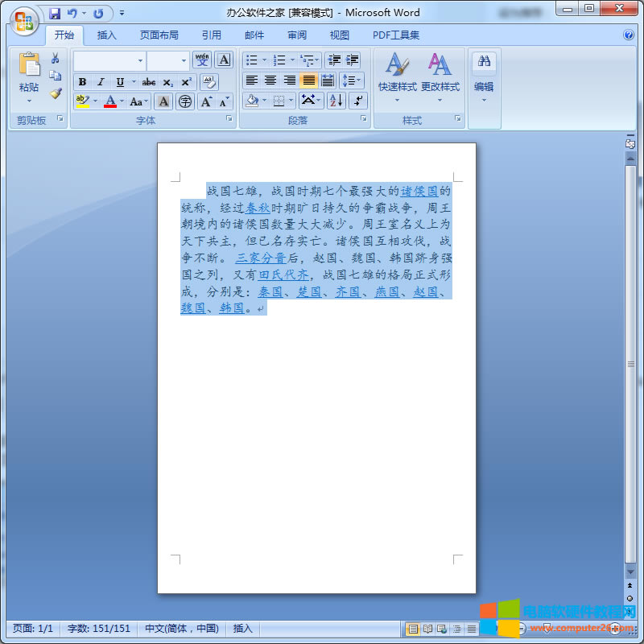The height and width of the screenshot is (644, 644).
Task: Click the Cut scissors icon
Action: point(56,59)
